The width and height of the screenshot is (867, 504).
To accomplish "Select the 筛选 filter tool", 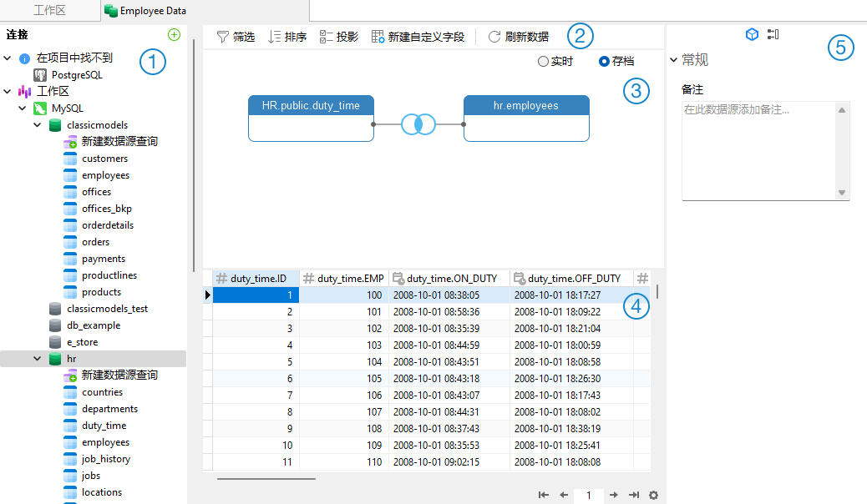I will tap(235, 36).
